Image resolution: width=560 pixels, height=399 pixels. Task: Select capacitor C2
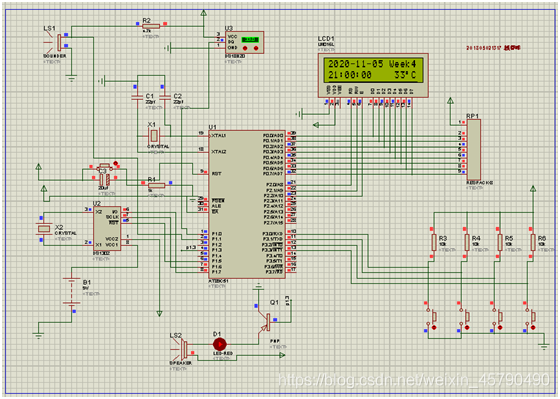(165, 97)
